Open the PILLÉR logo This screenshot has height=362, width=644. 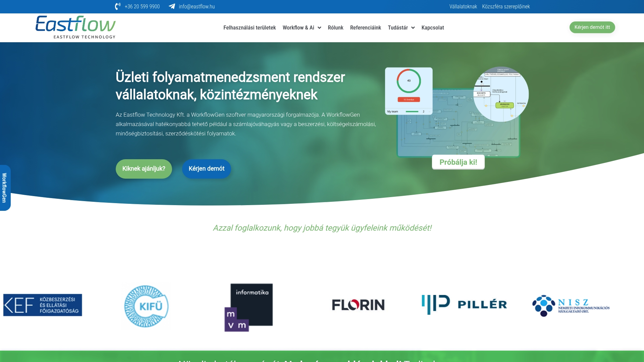point(465,304)
